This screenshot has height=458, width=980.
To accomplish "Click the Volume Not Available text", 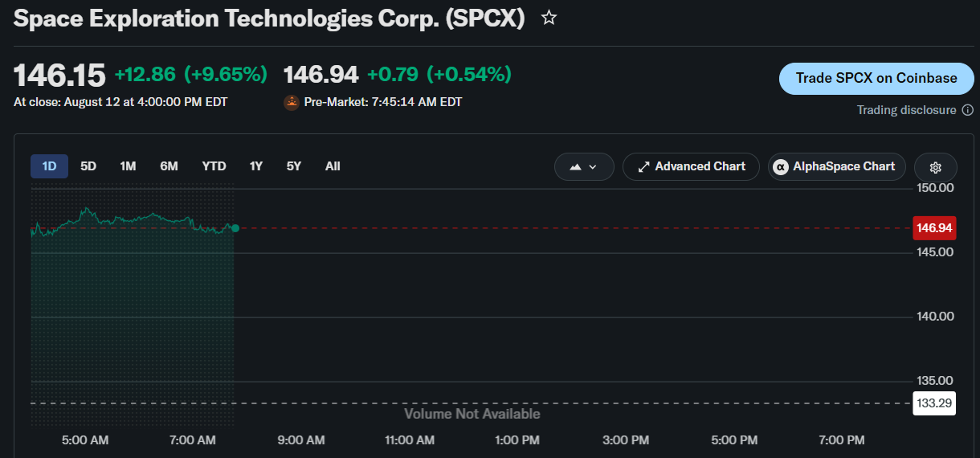I will click(472, 414).
